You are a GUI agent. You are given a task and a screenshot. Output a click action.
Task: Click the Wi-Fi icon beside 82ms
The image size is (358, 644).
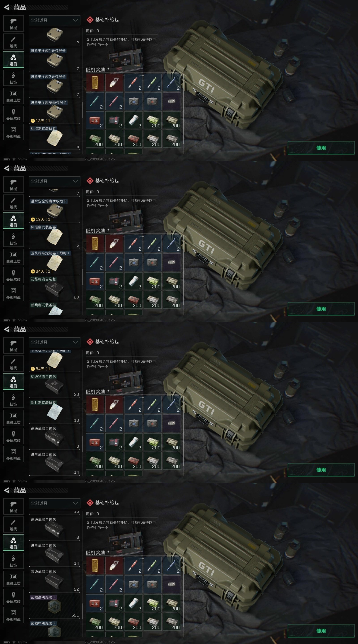(x=14, y=642)
